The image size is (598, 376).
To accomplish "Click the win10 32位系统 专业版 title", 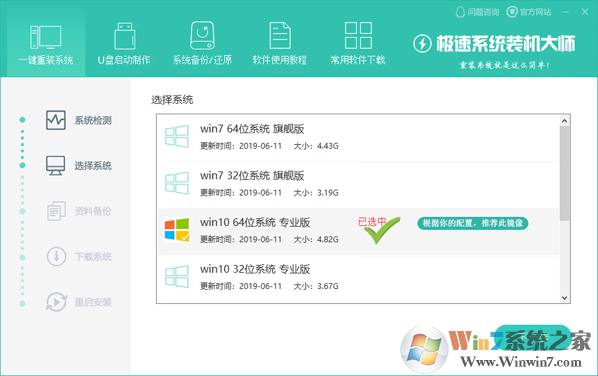I will [255, 269].
